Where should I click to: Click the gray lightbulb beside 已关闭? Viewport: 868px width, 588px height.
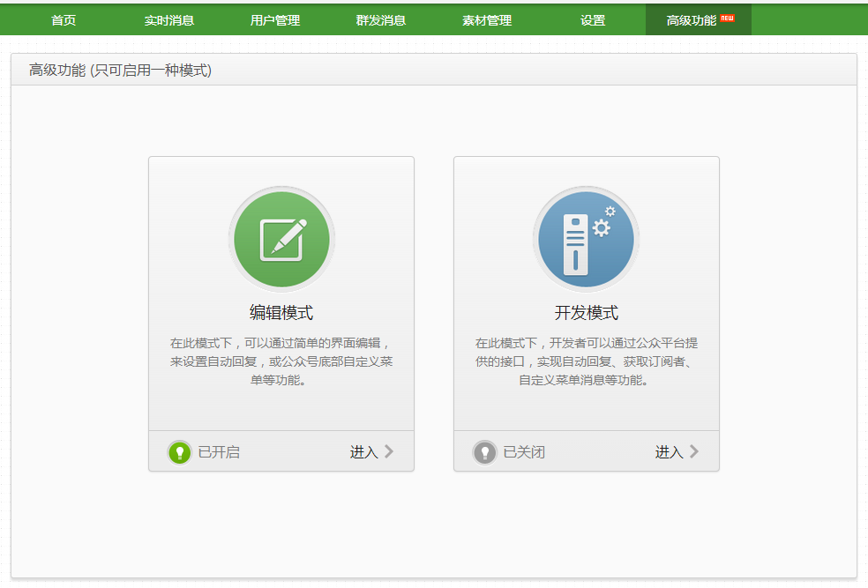(x=484, y=451)
